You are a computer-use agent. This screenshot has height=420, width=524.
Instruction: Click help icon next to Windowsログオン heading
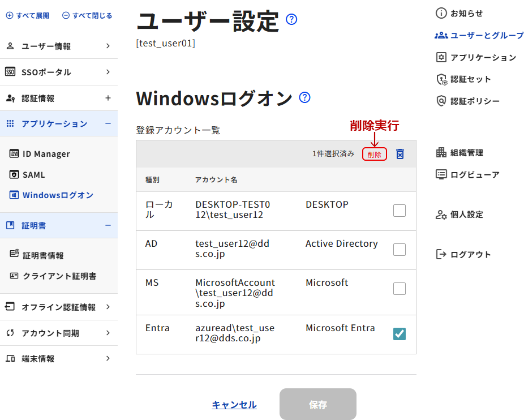pyautogui.click(x=305, y=98)
